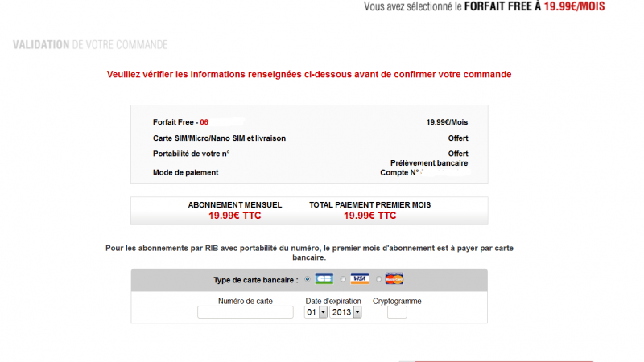Select the Visa card radio button
The height and width of the screenshot is (362, 644).
pyautogui.click(x=343, y=279)
